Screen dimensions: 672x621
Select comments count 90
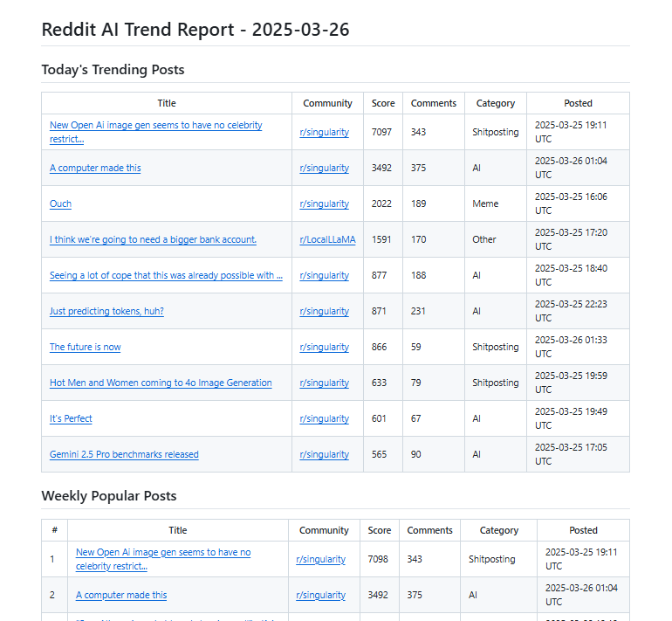pos(415,454)
